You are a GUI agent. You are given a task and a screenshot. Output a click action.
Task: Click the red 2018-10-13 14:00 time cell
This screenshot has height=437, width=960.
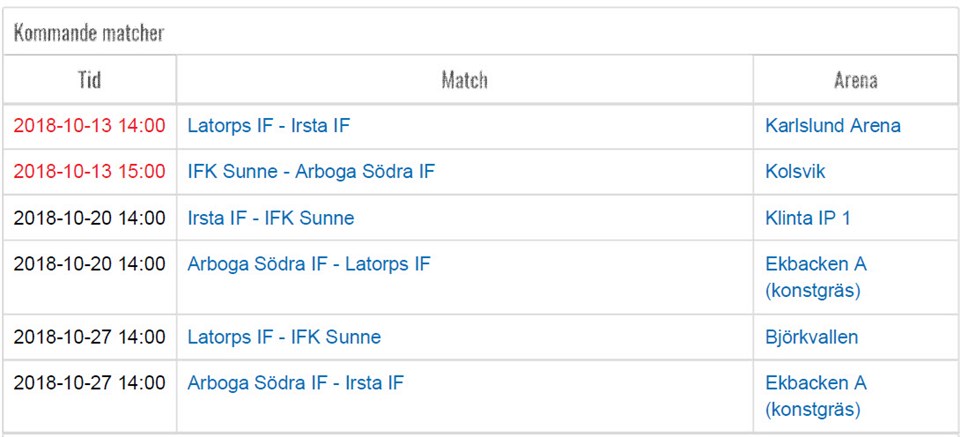[89, 126]
